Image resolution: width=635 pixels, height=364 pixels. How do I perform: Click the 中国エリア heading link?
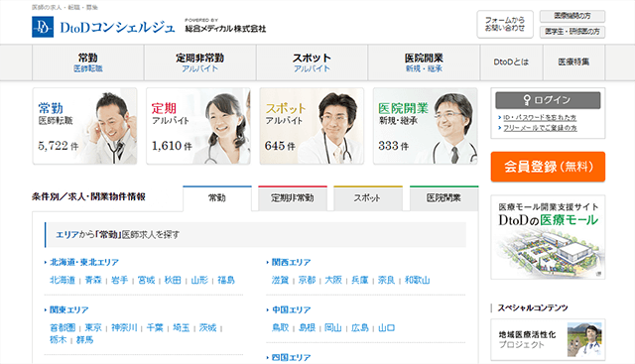coord(291,310)
